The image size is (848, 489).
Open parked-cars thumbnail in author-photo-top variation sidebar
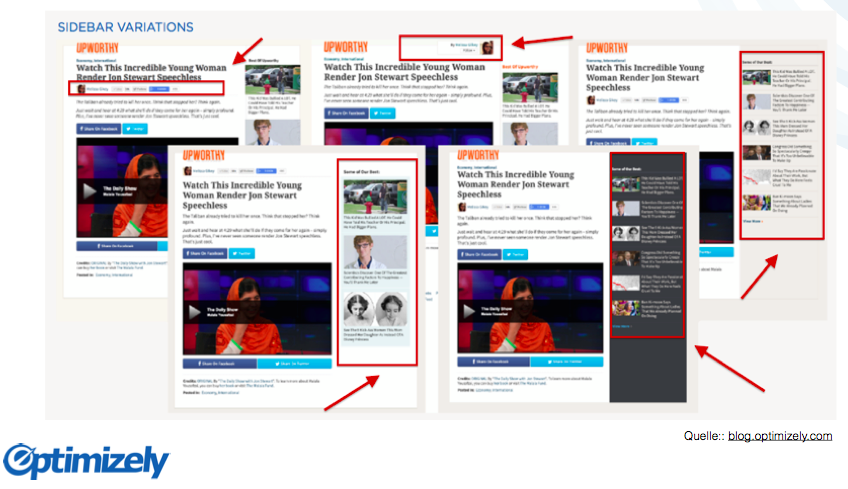[530, 87]
